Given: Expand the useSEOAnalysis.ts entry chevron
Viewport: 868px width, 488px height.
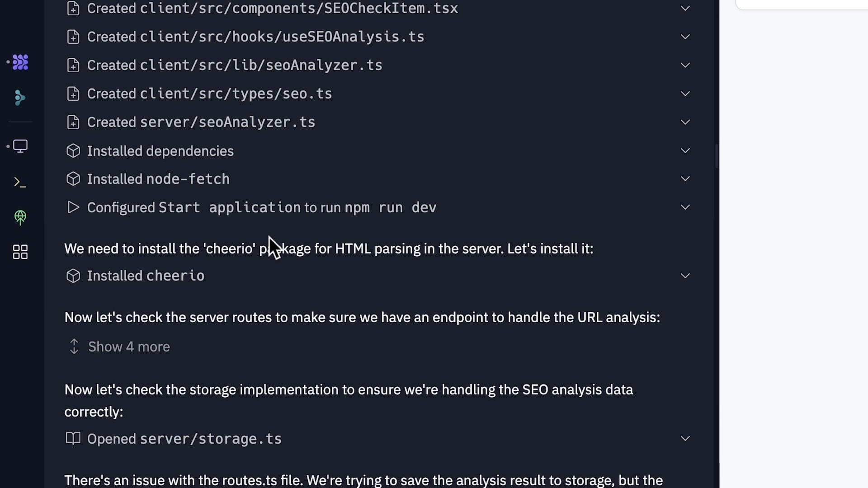Looking at the screenshot, I should (685, 37).
